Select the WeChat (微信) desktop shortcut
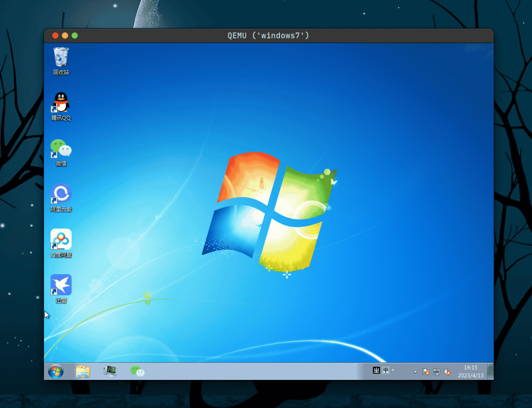 point(61,152)
